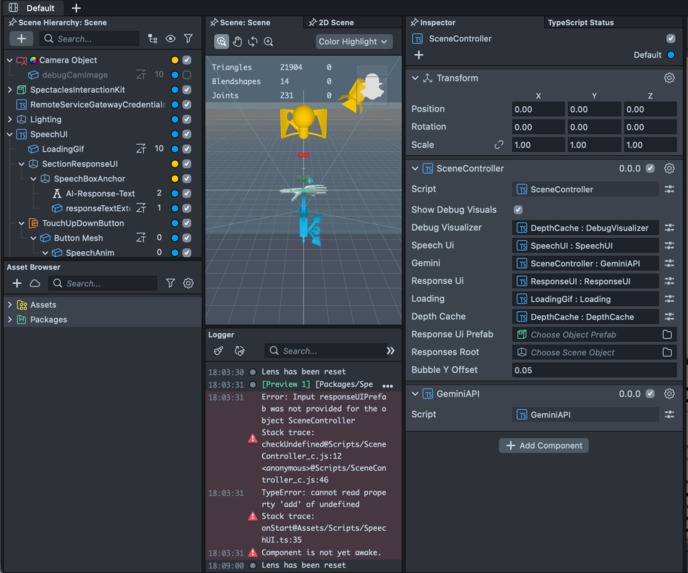688x573 pixels.
Task: Click Camera Object yellow layer dot
Action: pyautogui.click(x=175, y=60)
